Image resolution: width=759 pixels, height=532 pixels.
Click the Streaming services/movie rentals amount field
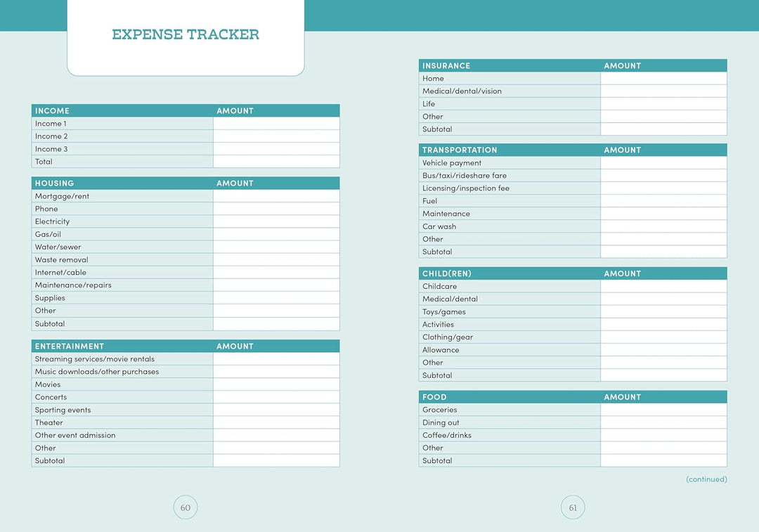coord(276,358)
